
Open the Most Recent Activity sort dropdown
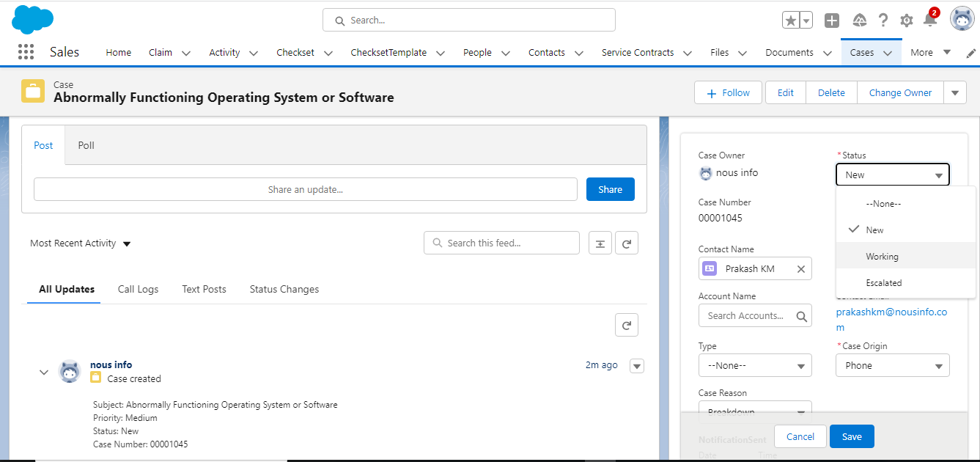click(x=81, y=243)
